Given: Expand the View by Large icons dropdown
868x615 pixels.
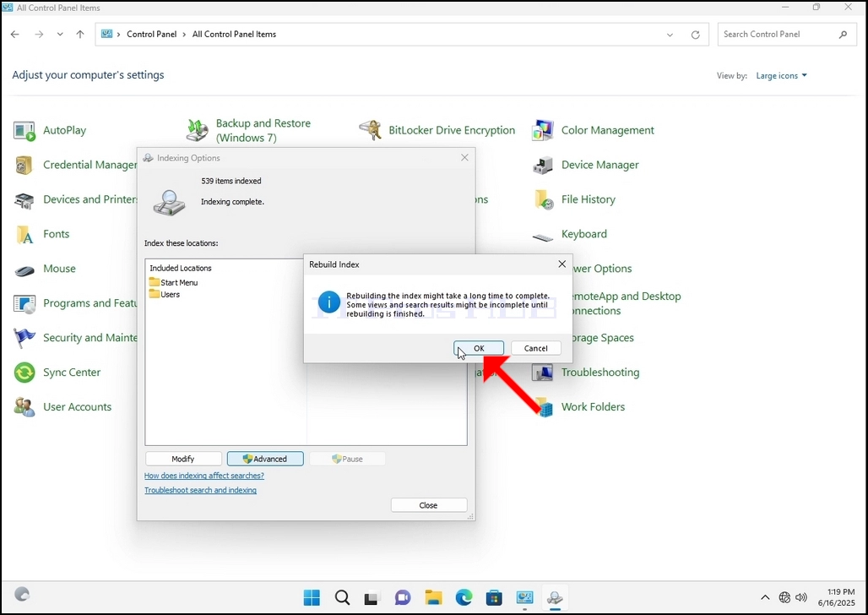Looking at the screenshot, I should tap(782, 75).
